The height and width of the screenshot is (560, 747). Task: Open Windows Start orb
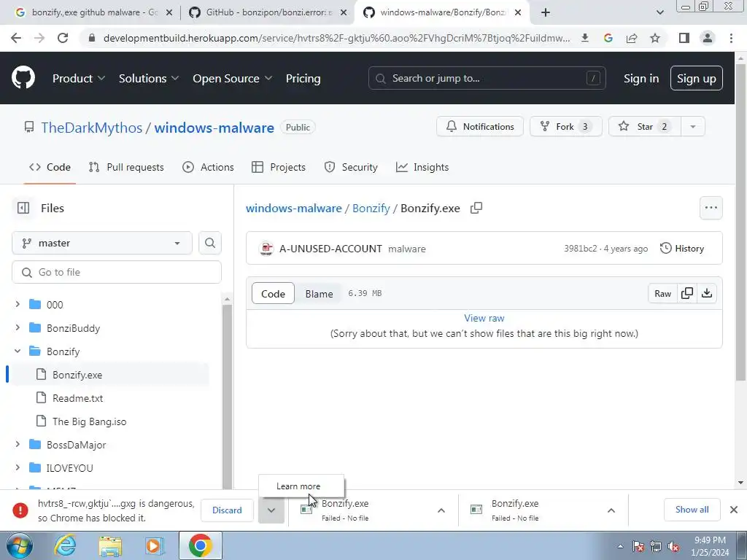[19, 545]
